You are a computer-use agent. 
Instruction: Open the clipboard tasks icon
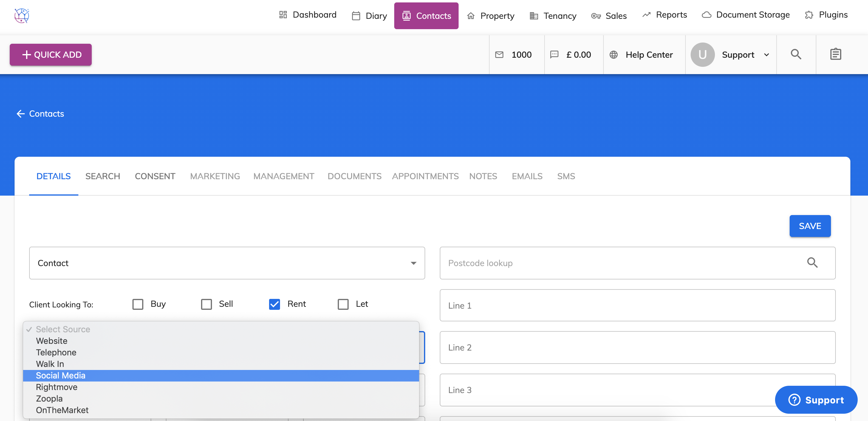coord(835,54)
